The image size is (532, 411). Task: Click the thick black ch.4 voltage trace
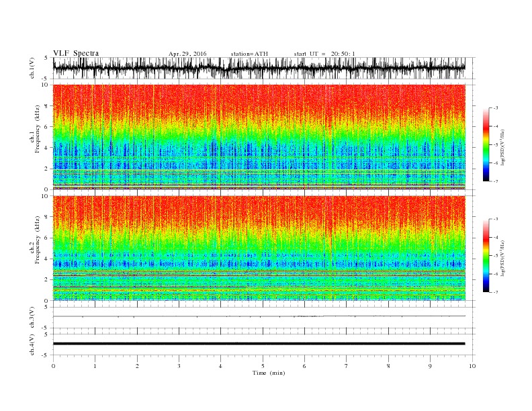(x=259, y=344)
